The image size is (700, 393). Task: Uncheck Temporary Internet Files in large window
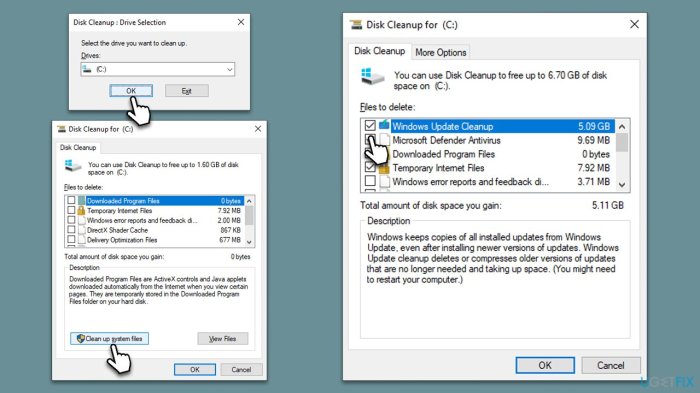point(370,167)
